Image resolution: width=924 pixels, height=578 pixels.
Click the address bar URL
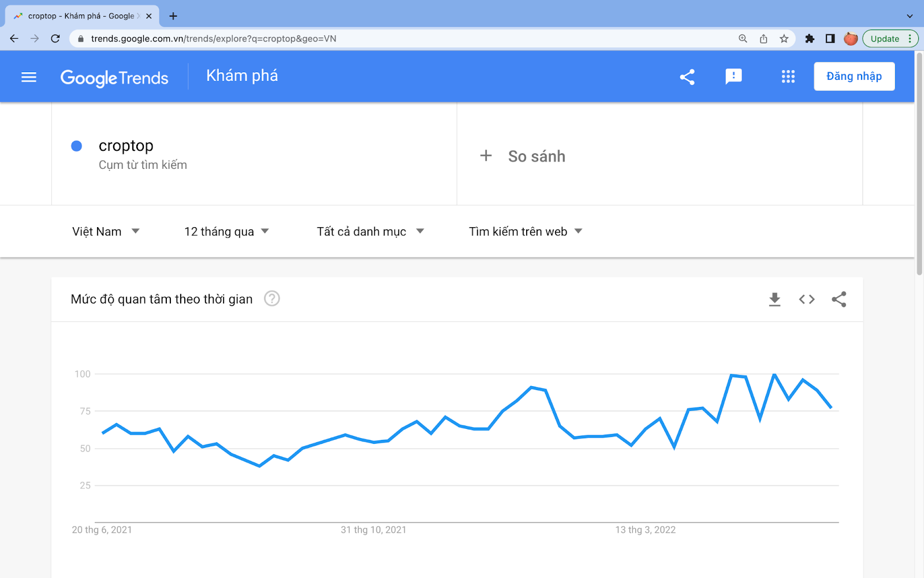[214, 39]
